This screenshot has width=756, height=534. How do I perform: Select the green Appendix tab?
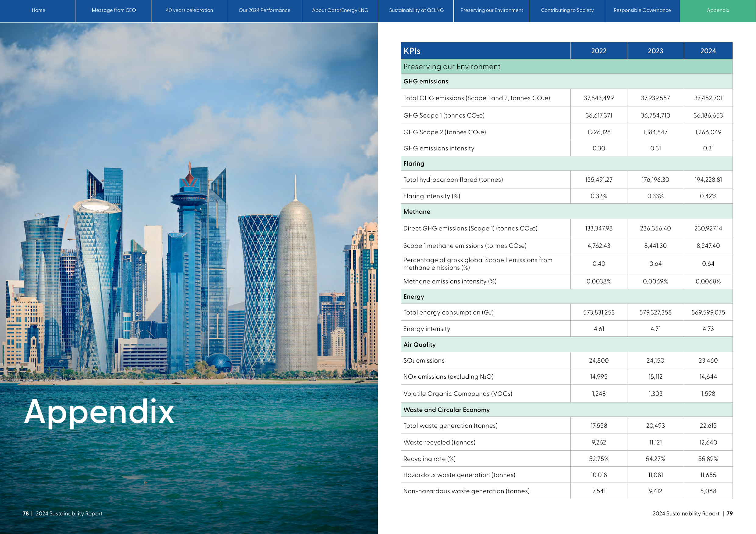click(x=718, y=10)
